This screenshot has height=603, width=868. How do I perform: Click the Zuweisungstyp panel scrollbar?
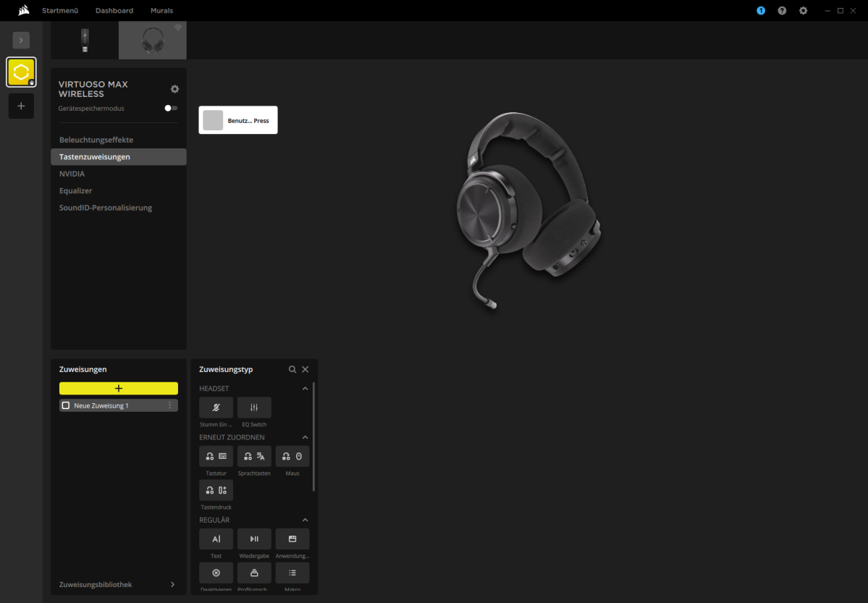point(314,437)
